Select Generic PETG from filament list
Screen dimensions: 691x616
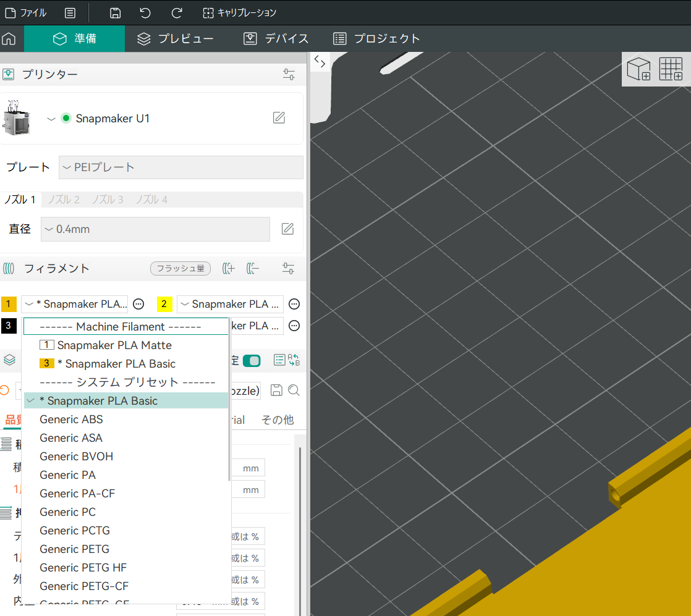tap(74, 549)
